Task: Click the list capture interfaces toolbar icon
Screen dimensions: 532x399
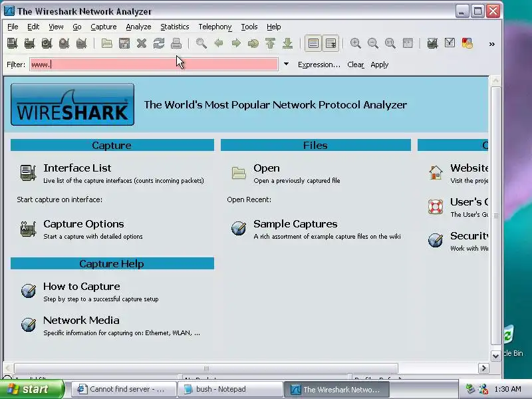Action: 12,43
